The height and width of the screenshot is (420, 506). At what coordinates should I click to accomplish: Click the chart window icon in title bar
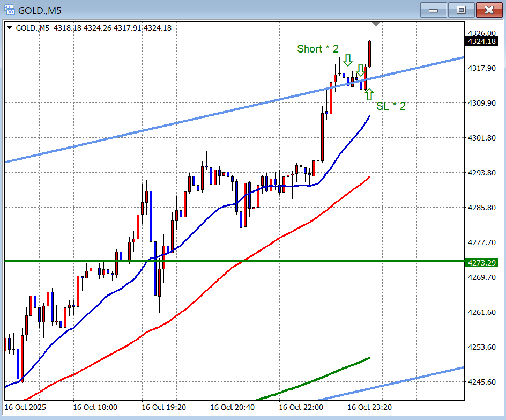[9, 10]
